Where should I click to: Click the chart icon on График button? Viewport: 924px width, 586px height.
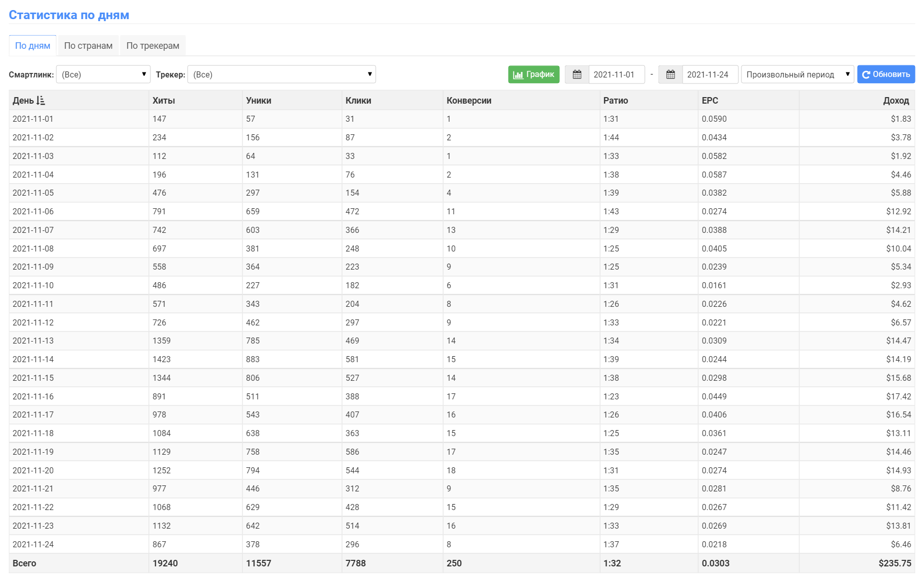point(518,75)
